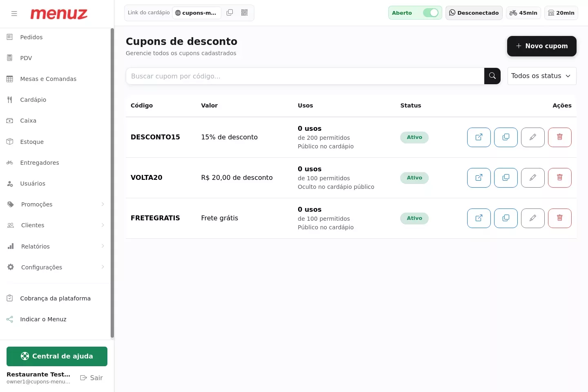Viewport: 588px width, 392px height.
Task: Click the Código column header
Action: click(142, 105)
